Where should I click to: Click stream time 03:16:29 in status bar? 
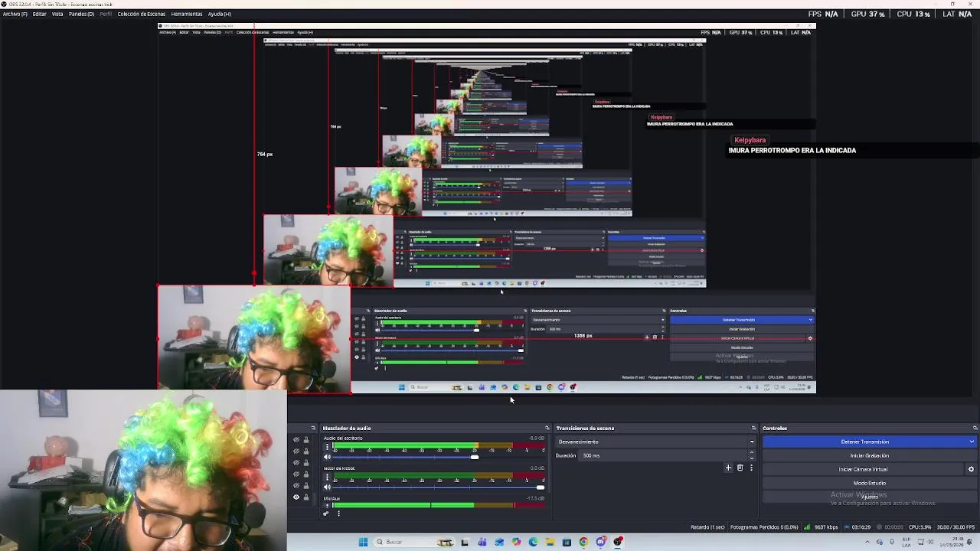coord(861,527)
